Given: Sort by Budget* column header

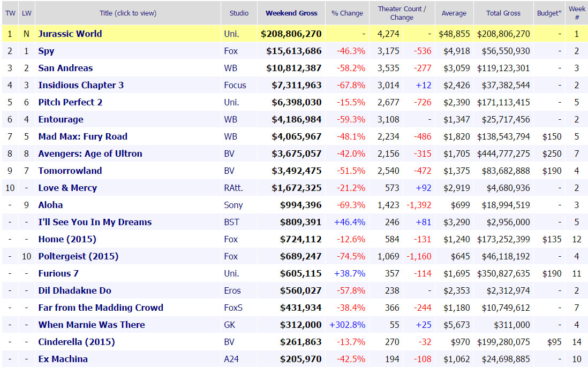Looking at the screenshot, I should 549,13.
